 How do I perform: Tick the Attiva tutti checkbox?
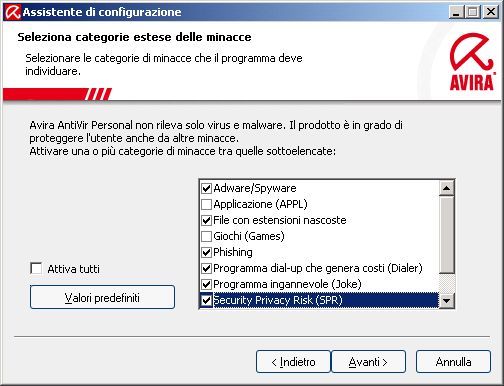click(x=36, y=268)
